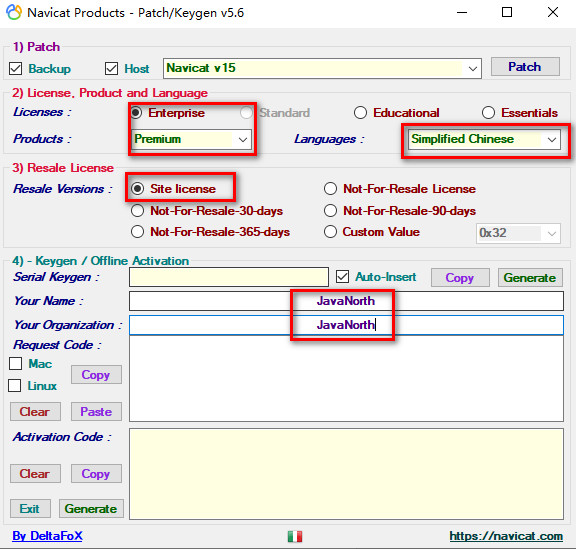
Task: Click the Italian flag icon at bottom
Action: tap(295, 536)
